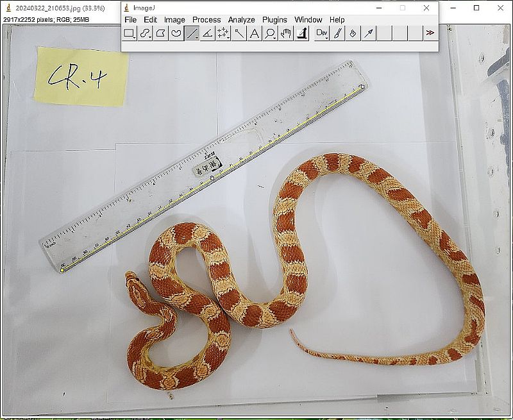Screen dimensions: 513x420
Task: Select the Wand tracing tool
Action: point(239,33)
